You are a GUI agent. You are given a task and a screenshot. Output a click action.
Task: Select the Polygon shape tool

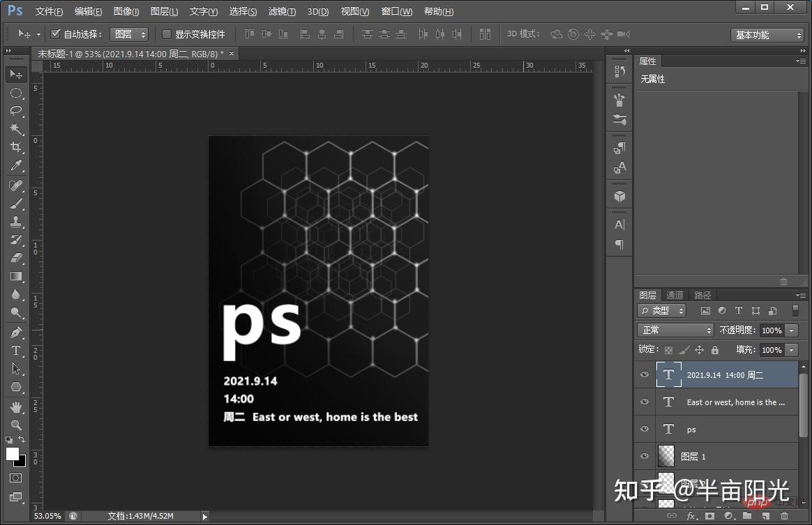pos(16,387)
